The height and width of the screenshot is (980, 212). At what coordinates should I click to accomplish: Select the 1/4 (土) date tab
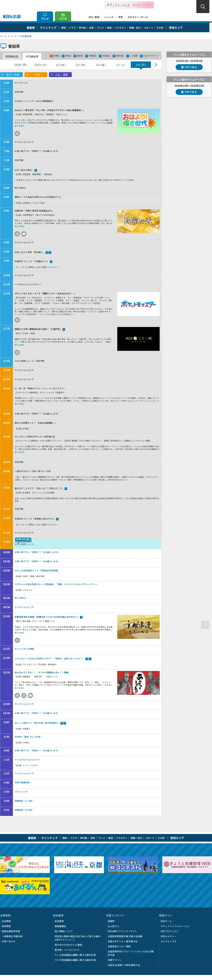coord(121,65)
